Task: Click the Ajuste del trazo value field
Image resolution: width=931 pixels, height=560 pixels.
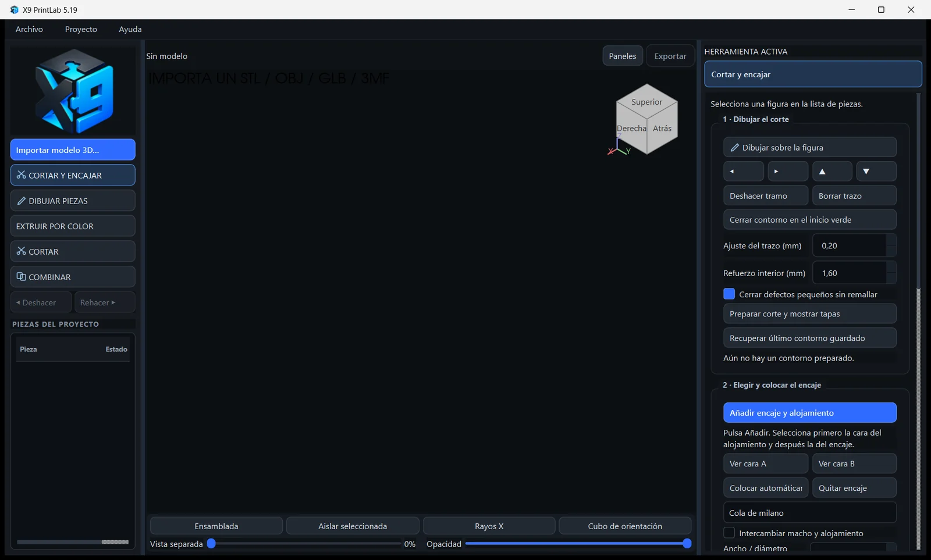Action: coord(850,245)
